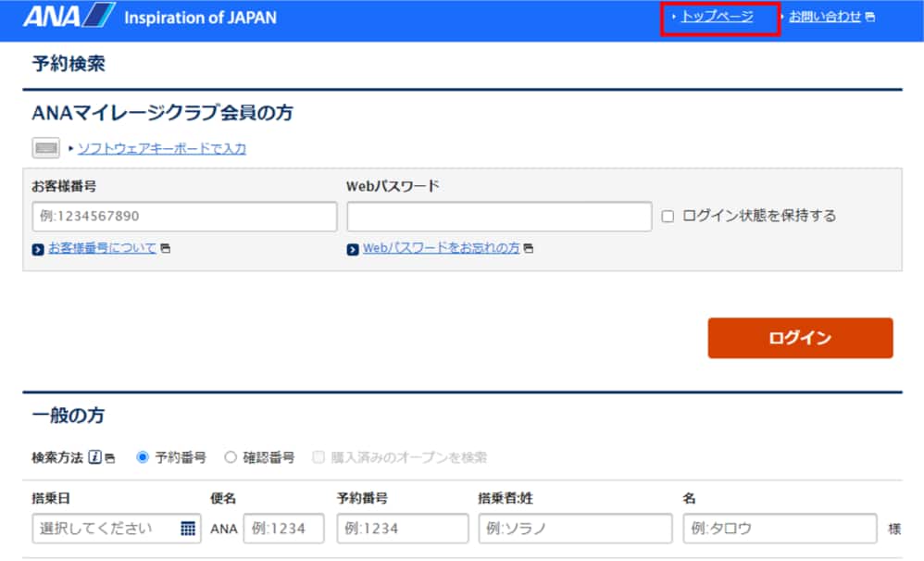Click the ANA logo in header
924x561 pixels.
tap(69, 18)
